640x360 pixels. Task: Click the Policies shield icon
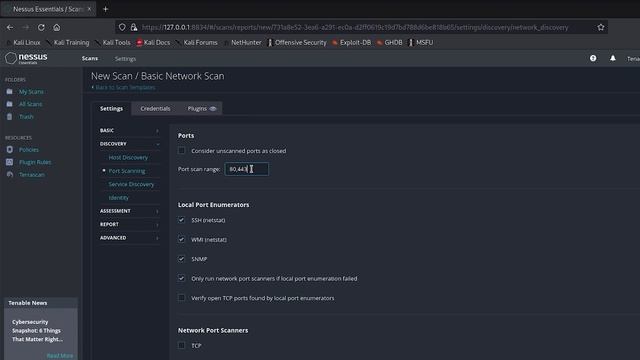pos(9,149)
